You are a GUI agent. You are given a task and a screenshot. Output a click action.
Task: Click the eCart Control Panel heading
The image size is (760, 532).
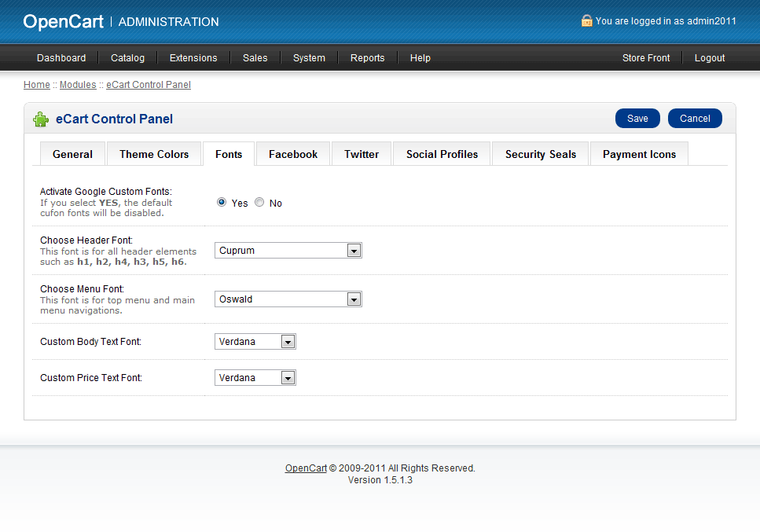coord(115,119)
